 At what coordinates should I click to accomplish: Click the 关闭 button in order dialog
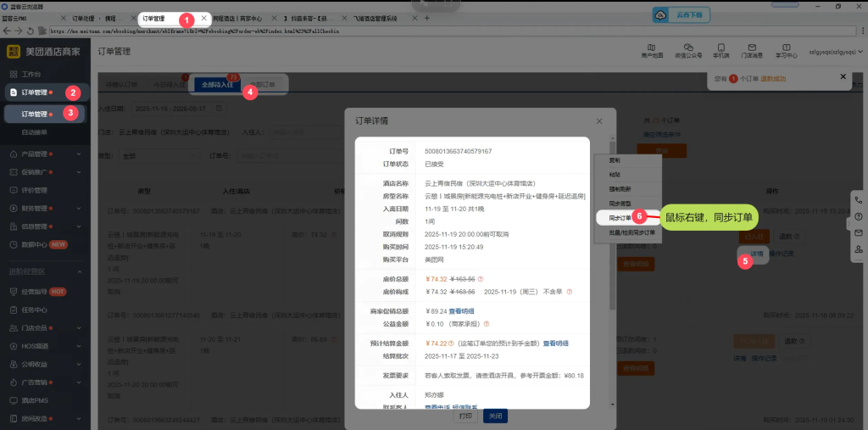(494, 416)
